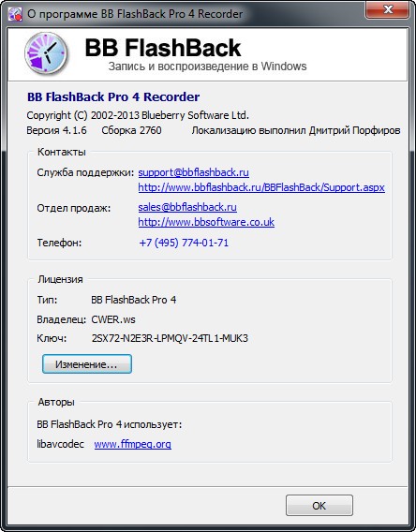Click the Тип label
This screenshot has height=532, width=416.
tap(47, 300)
